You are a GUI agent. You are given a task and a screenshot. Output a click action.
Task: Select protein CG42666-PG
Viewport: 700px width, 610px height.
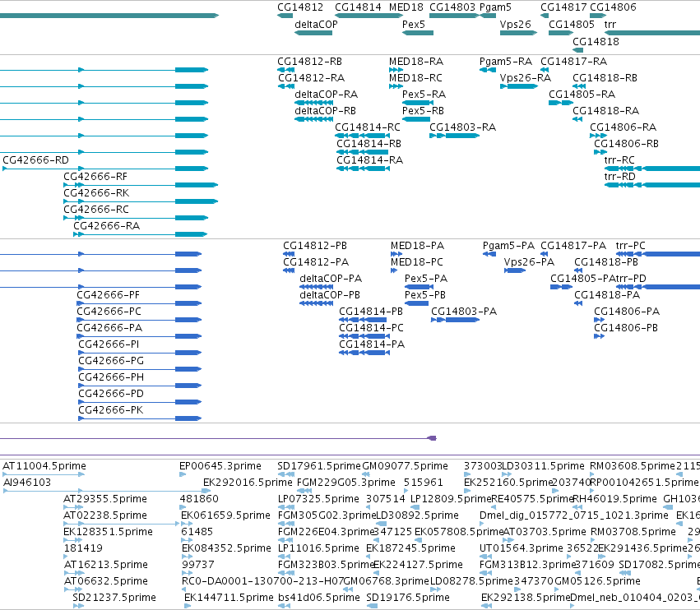click(x=111, y=361)
